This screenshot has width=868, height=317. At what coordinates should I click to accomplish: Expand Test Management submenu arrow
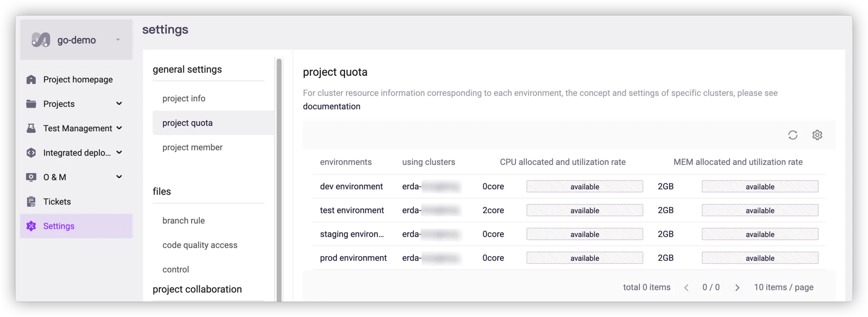[x=119, y=128]
